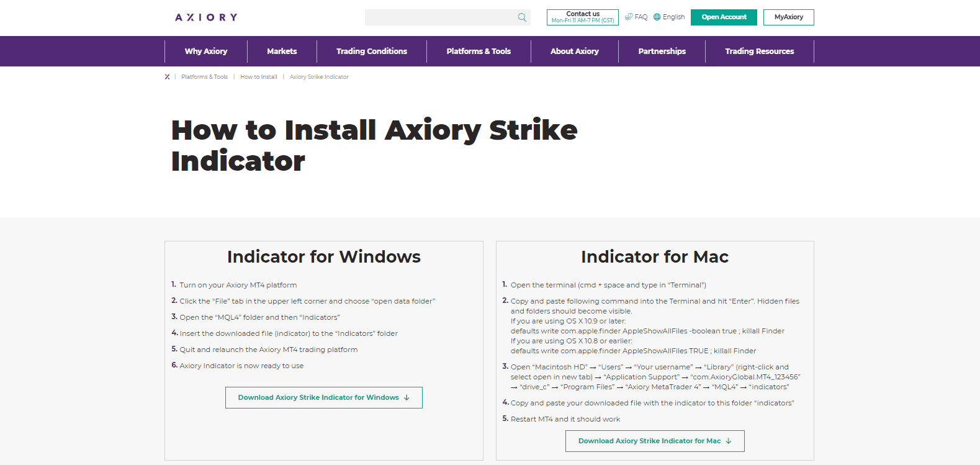
Task: Open the Why Axiory menu
Action: point(206,52)
